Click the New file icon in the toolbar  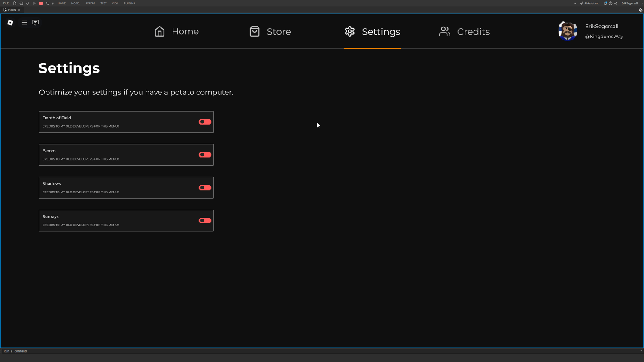tap(15, 3)
